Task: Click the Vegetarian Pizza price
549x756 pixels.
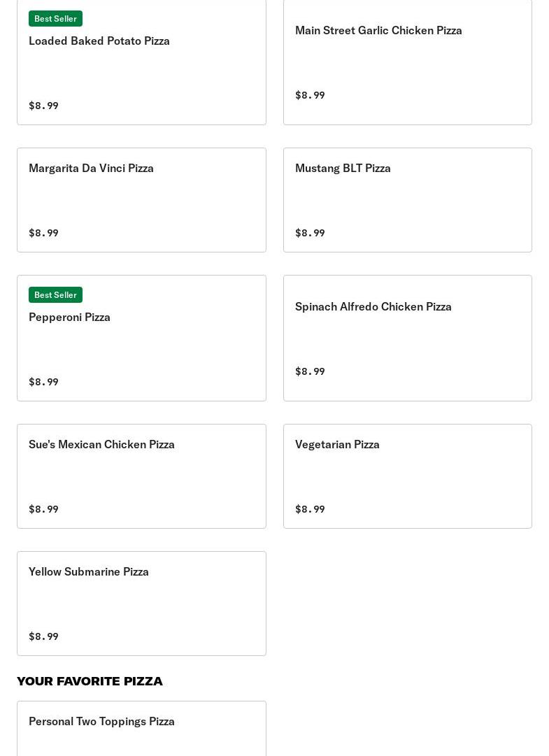Action: pos(310,509)
